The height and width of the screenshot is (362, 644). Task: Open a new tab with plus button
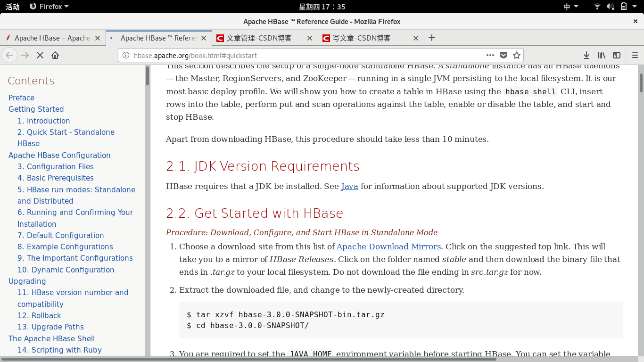431,38
